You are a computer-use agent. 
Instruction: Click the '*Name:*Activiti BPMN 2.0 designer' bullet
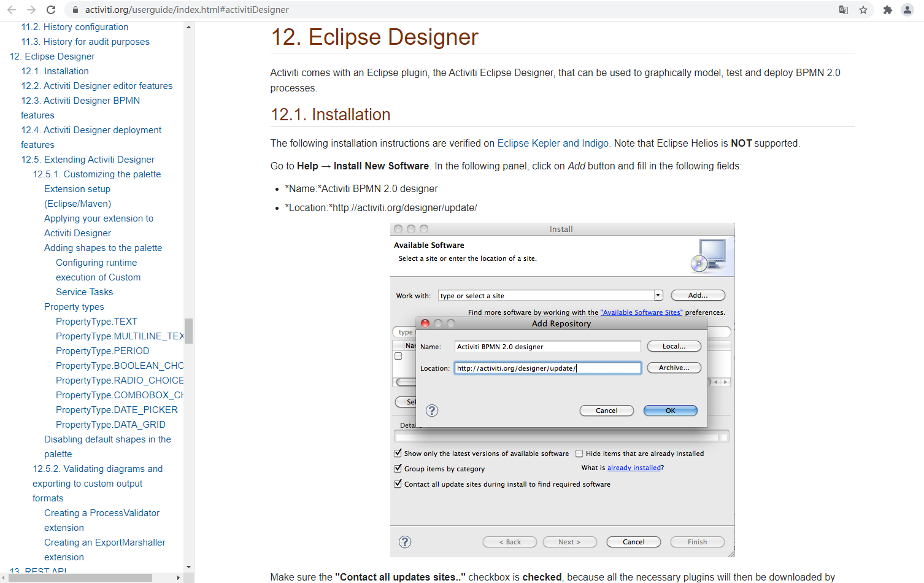pos(361,188)
